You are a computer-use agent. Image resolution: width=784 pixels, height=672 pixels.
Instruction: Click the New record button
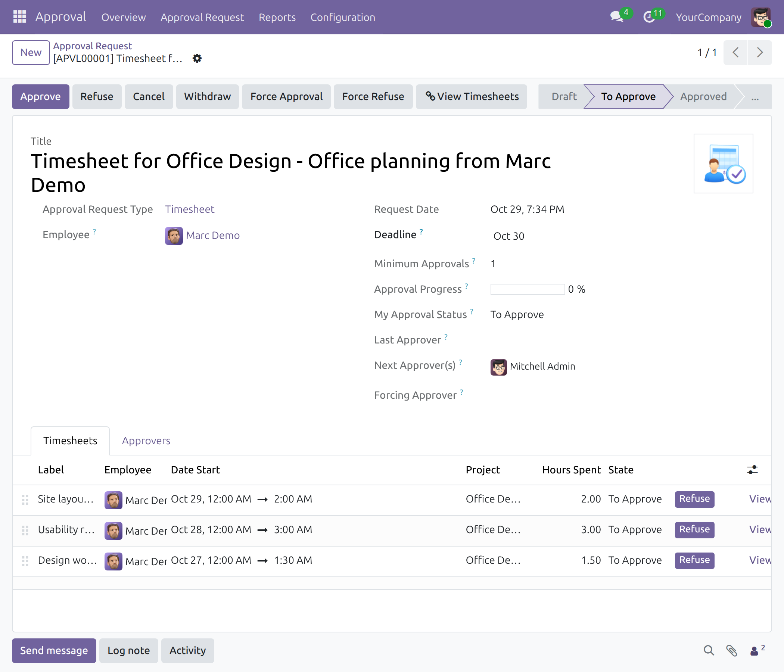[31, 53]
